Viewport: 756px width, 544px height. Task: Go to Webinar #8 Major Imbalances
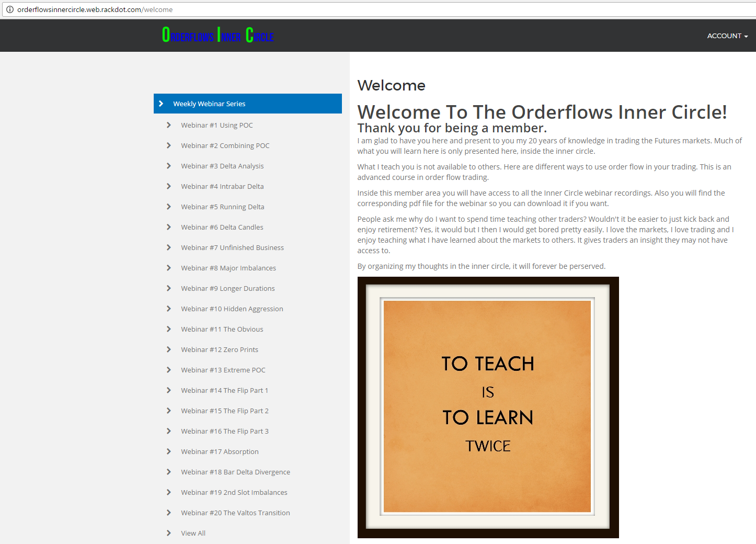pyautogui.click(x=228, y=268)
